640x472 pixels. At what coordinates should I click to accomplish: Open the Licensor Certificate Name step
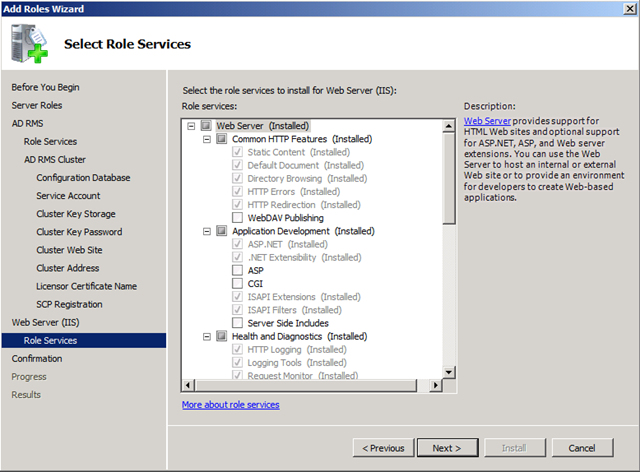point(87,286)
